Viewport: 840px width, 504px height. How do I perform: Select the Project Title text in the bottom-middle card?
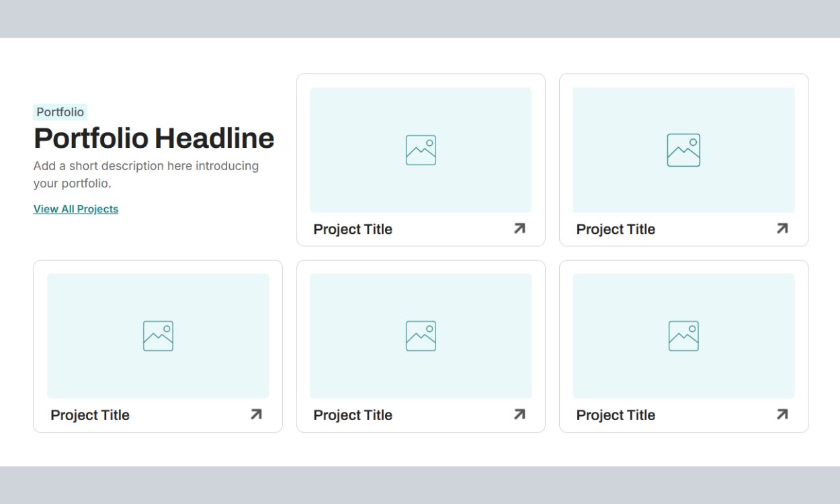tap(353, 415)
